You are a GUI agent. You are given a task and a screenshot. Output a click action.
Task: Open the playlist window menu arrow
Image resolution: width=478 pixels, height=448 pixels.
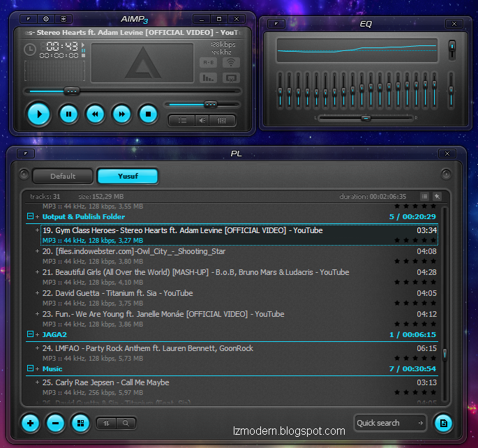(26, 154)
